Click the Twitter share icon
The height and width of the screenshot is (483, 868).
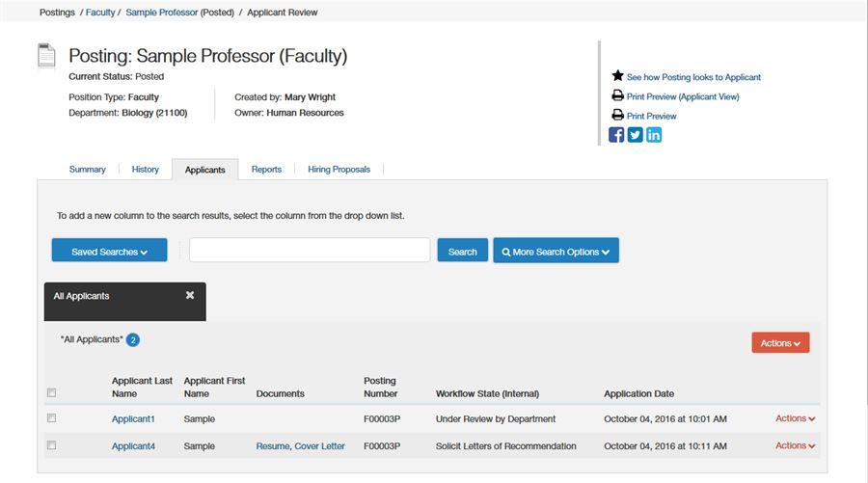636,135
